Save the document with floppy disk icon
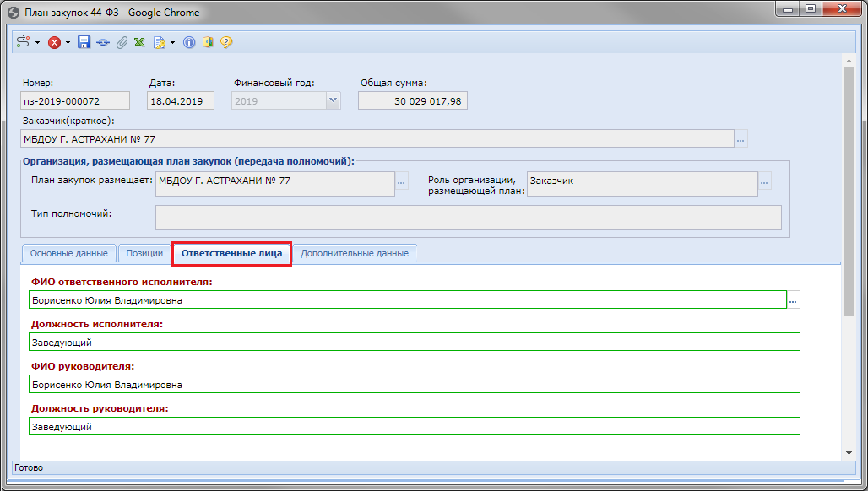 pos(84,42)
